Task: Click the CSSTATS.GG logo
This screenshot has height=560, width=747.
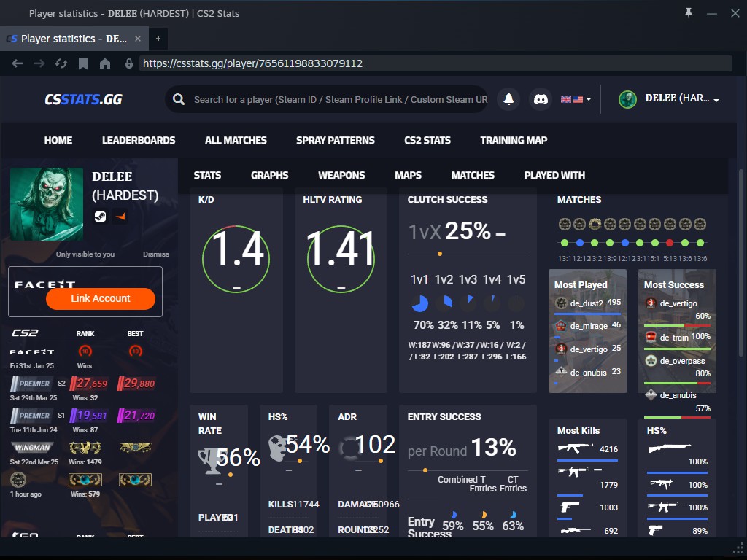Action: tap(84, 99)
